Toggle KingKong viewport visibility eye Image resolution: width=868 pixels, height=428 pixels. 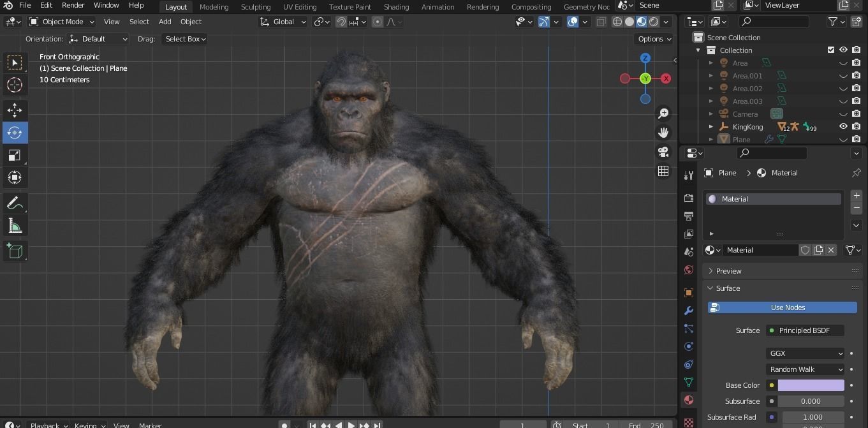pos(843,126)
